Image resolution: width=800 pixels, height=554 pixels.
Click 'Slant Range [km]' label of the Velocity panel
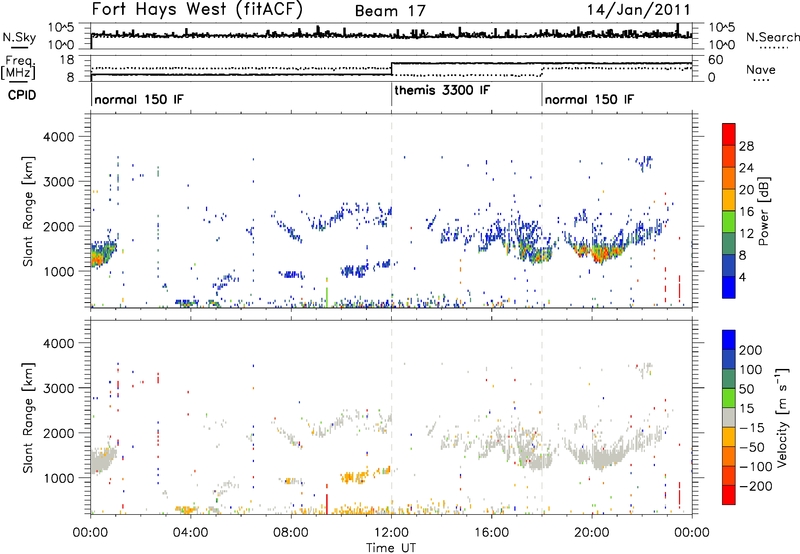point(28,417)
